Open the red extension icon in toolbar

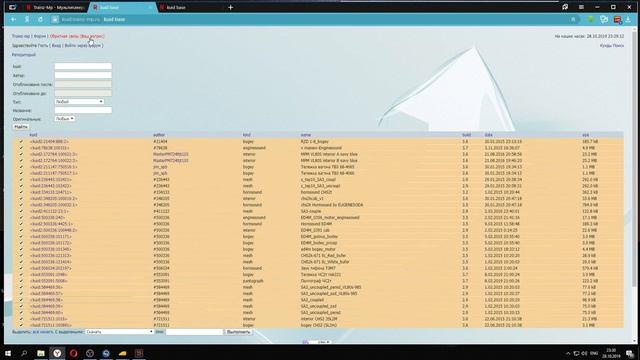coord(617,20)
